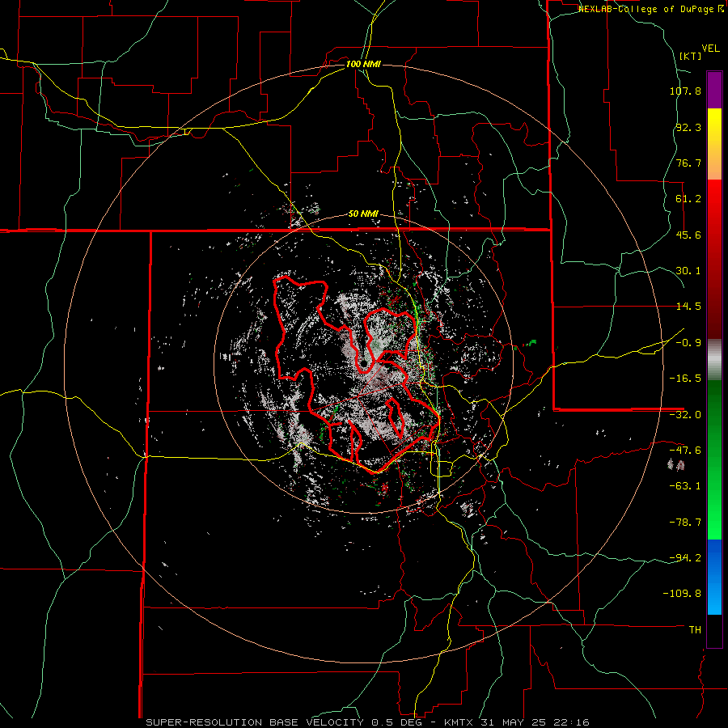Click the TH threshold label
This screenshot has height=728, width=728.
pyautogui.click(x=695, y=629)
